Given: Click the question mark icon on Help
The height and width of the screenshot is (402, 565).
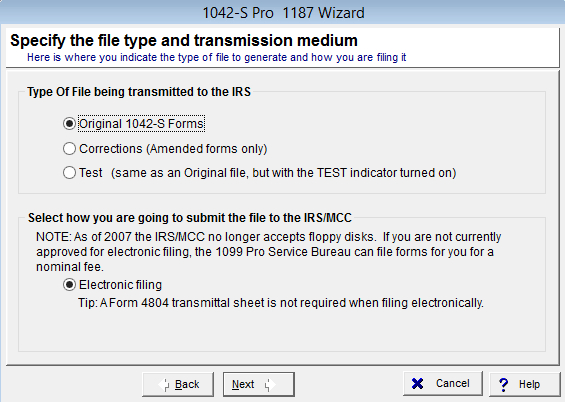Looking at the screenshot, I should tap(503, 384).
